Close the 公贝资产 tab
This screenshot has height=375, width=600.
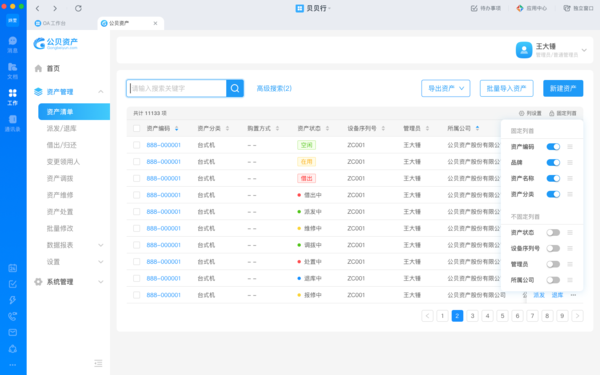(155, 23)
